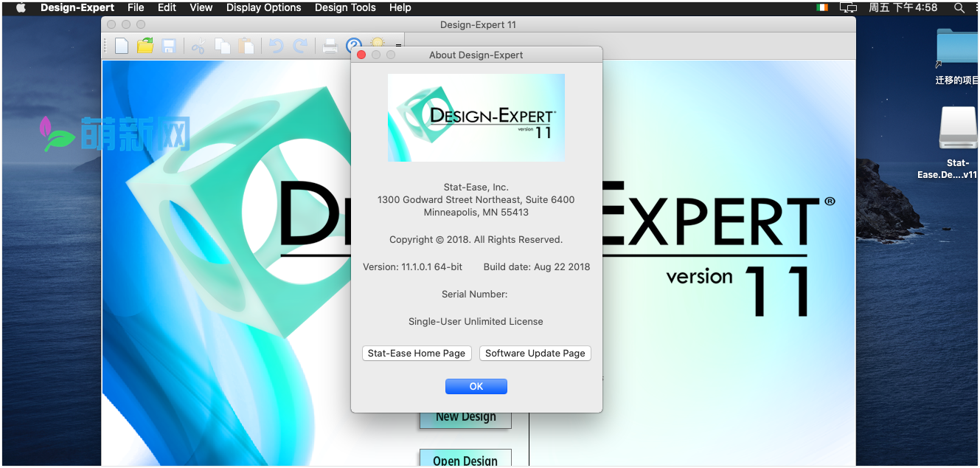This screenshot has height=468, width=980.
Task: Click the Open Design folder toolbar icon
Action: [x=145, y=46]
